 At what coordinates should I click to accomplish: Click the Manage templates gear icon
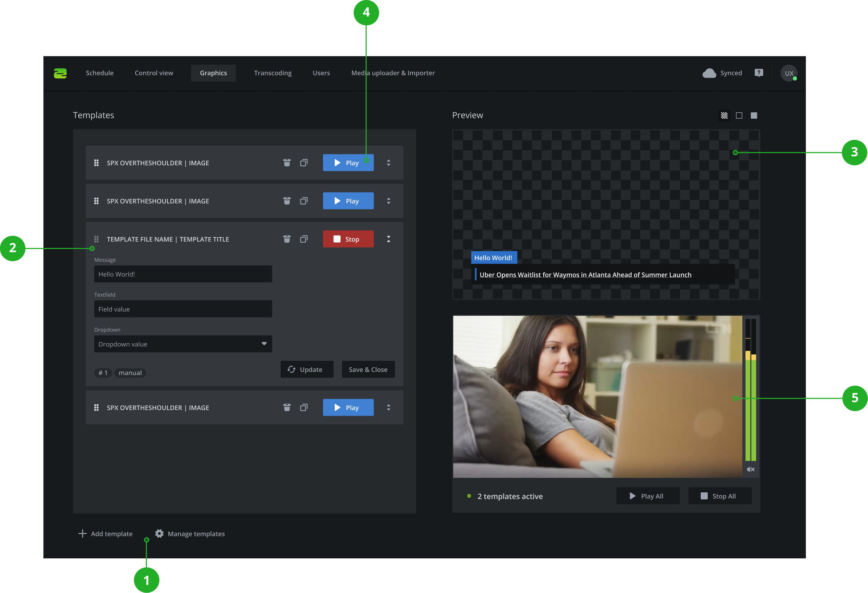click(160, 534)
